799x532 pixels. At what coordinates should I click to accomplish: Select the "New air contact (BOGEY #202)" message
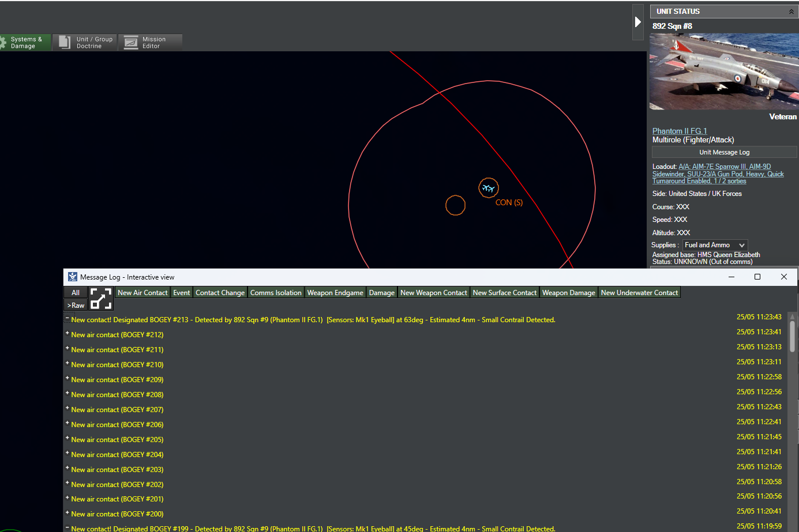(x=117, y=485)
